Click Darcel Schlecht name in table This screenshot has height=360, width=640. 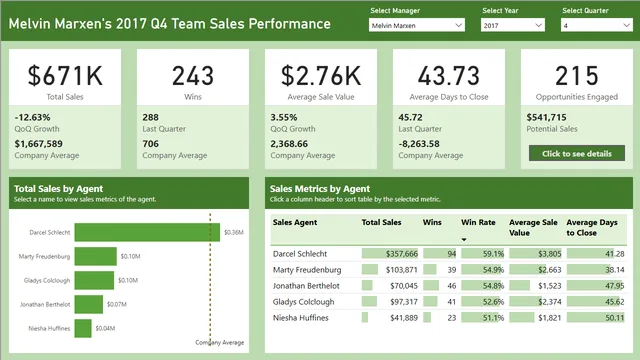[300, 254]
